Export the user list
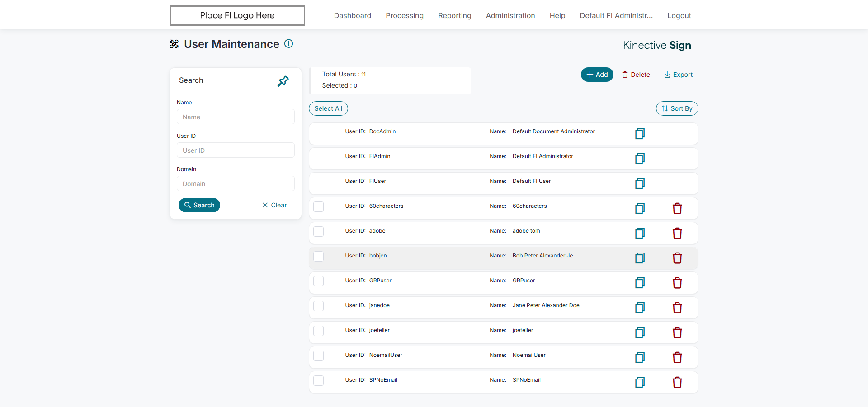 tap(678, 75)
